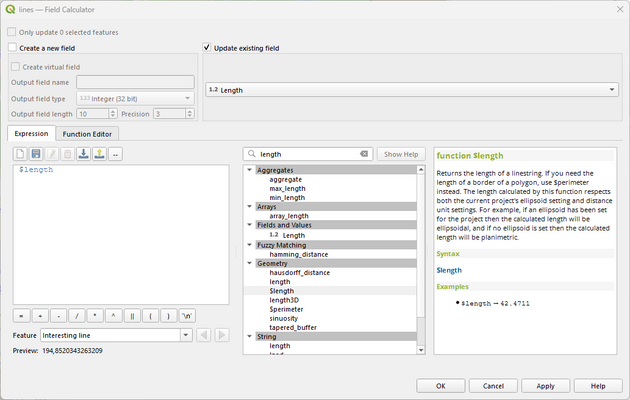Select the hamming_distance function

click(299, 254)
